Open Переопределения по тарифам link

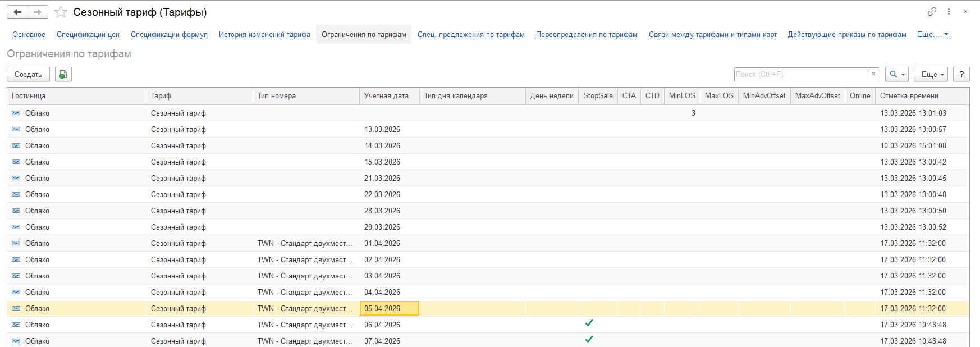click(x=587, y=34)
